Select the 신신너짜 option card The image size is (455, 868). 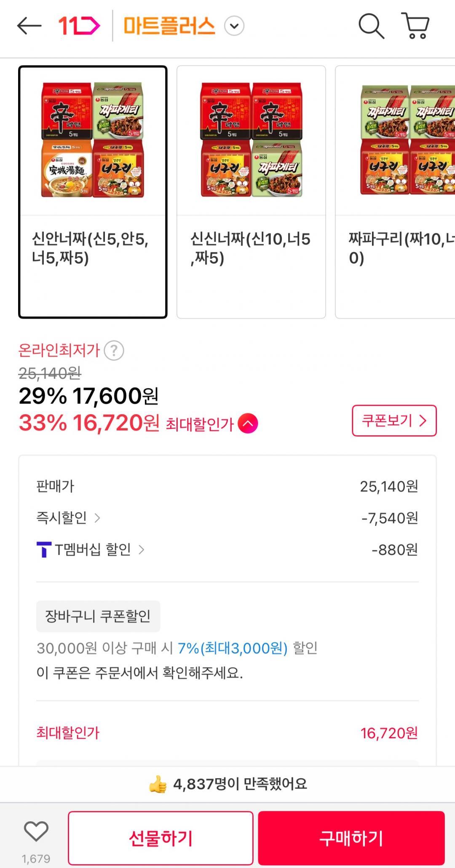click(251, 192)
